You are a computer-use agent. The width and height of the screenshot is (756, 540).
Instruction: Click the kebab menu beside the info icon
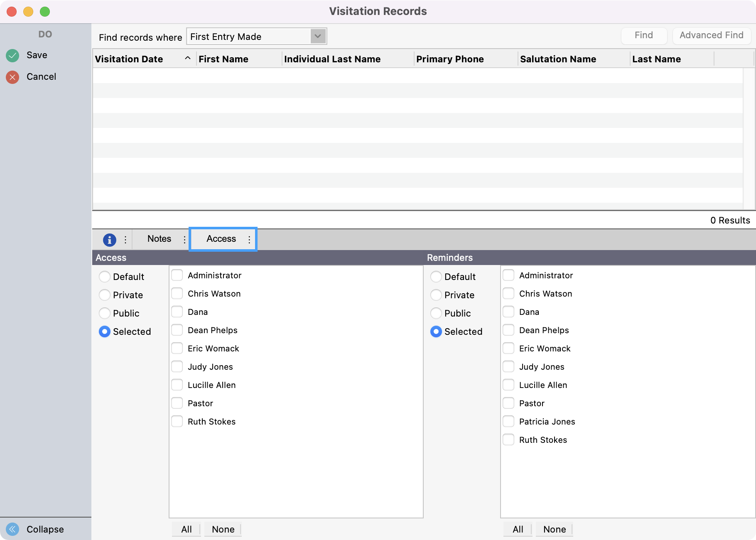125,240
